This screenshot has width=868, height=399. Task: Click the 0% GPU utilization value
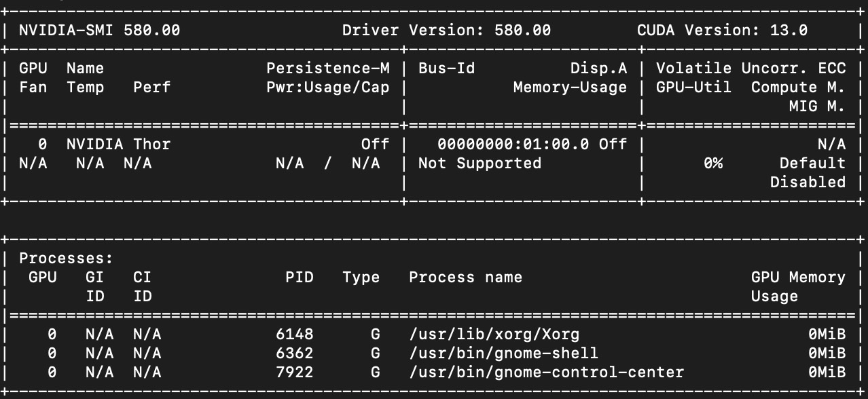pos(712,164)
